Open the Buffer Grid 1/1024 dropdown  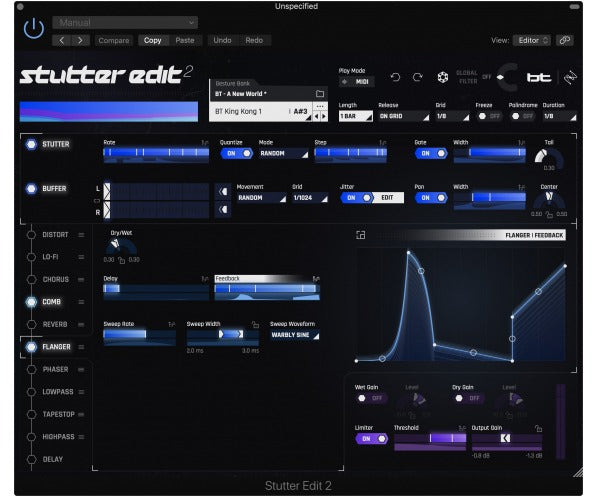(x=310, y=198)
